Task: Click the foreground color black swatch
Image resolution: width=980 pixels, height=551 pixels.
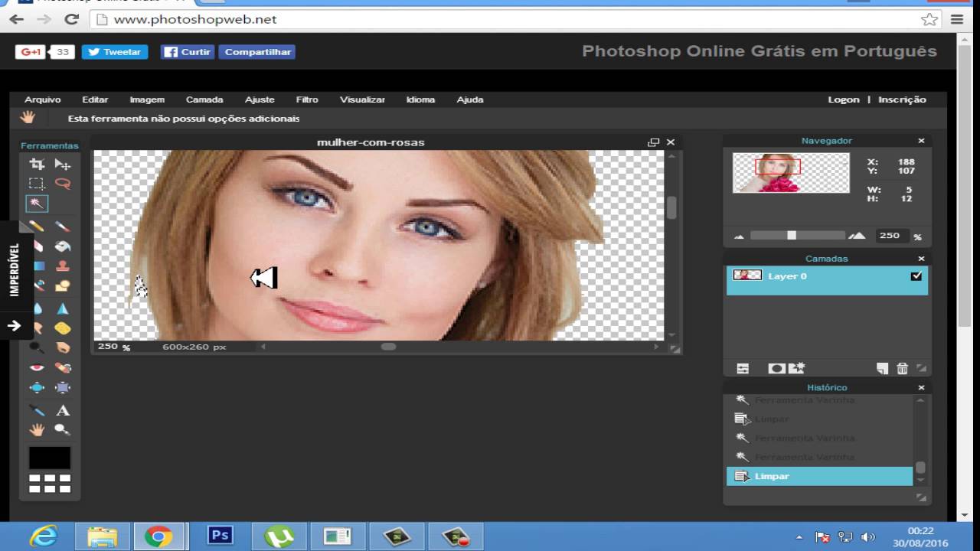Action: (x=50, y=458)
